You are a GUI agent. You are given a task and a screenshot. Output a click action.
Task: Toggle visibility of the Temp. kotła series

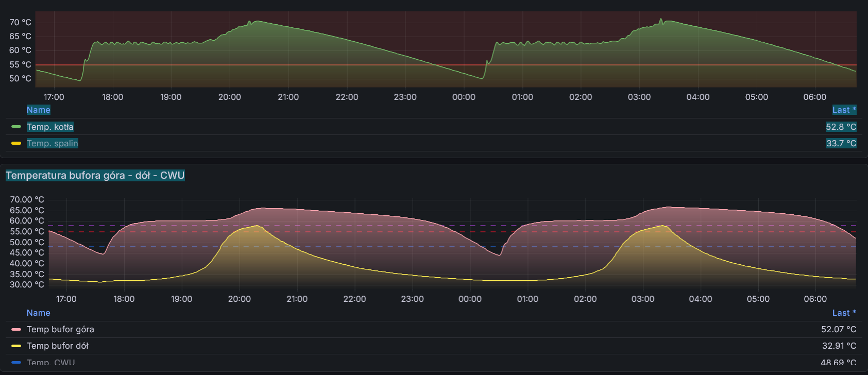coord(50,127)
